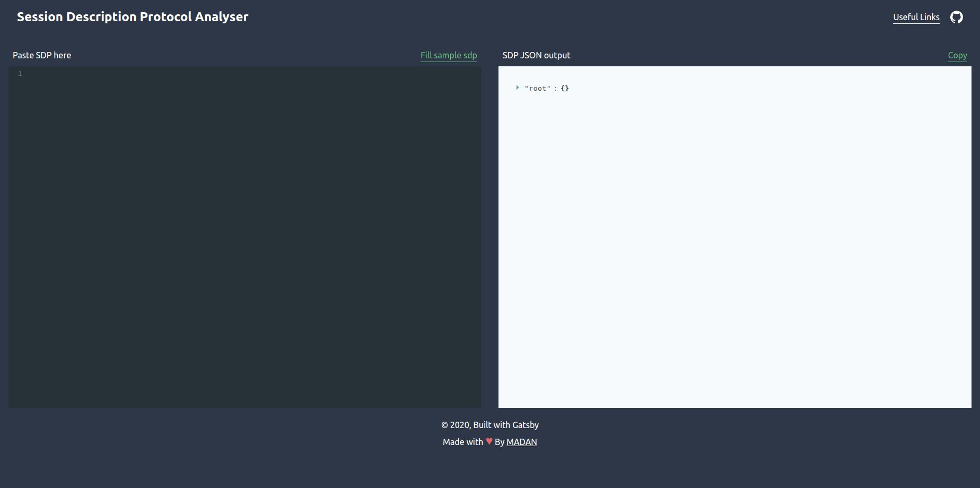This screenshot has height=488, width=980.
Task: Click inside the SDP paste editor
Action: pos(245,237)
